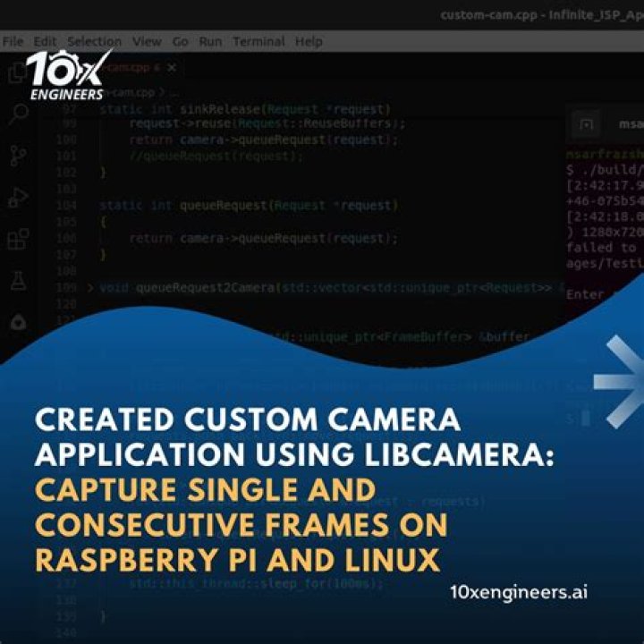The height and width of the screenshot is (644, 644).
Task: Open the File menu
Action: (13, 41)
